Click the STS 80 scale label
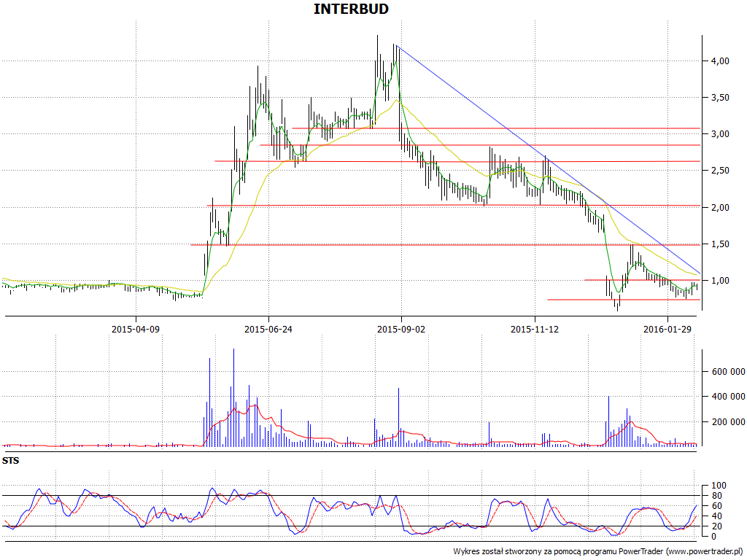The width and height of the screenshot is (747, 560). point(716,496)
